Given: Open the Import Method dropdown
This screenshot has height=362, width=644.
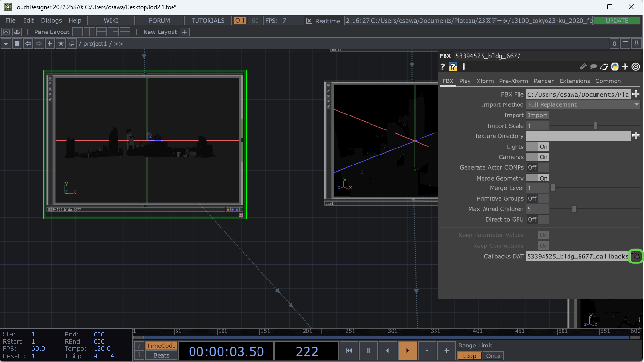Looking at the screenshot, I should pos(583,105).
